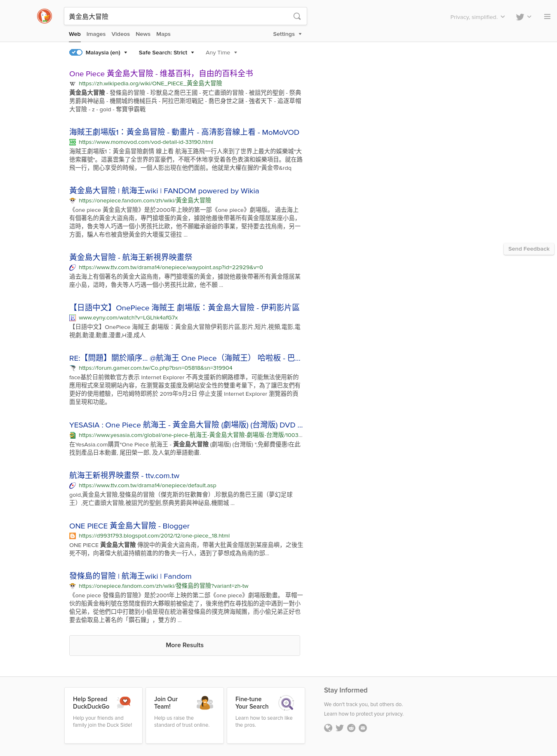The width and height of the screenshot is (557, 756).
Task: Open YESASIA One Piece DVD result
Action: point(186,425)
